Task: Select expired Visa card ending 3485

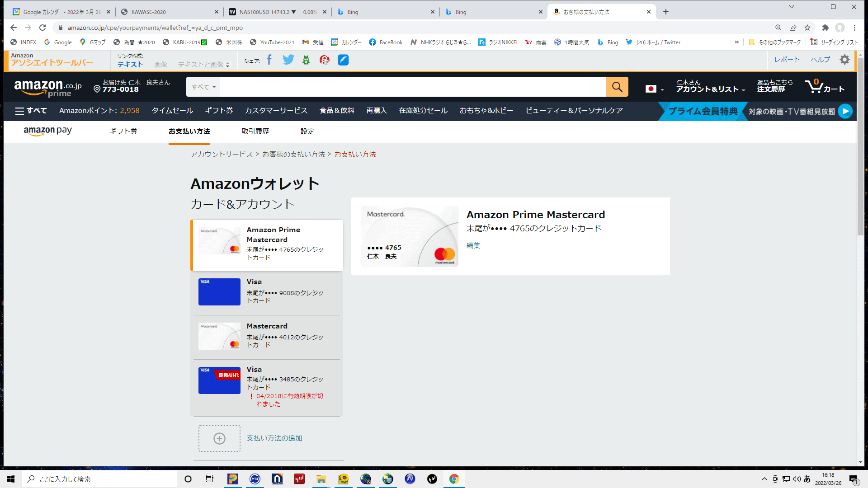Action: [267, 388]
